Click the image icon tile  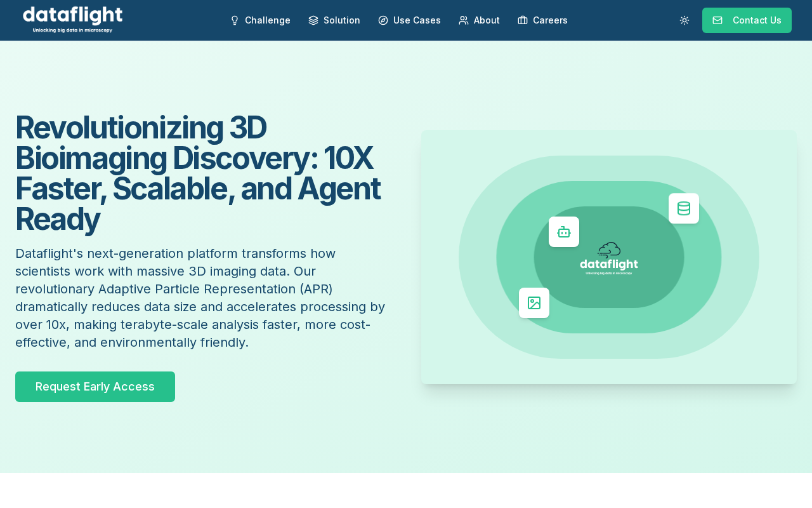point(534,303)
